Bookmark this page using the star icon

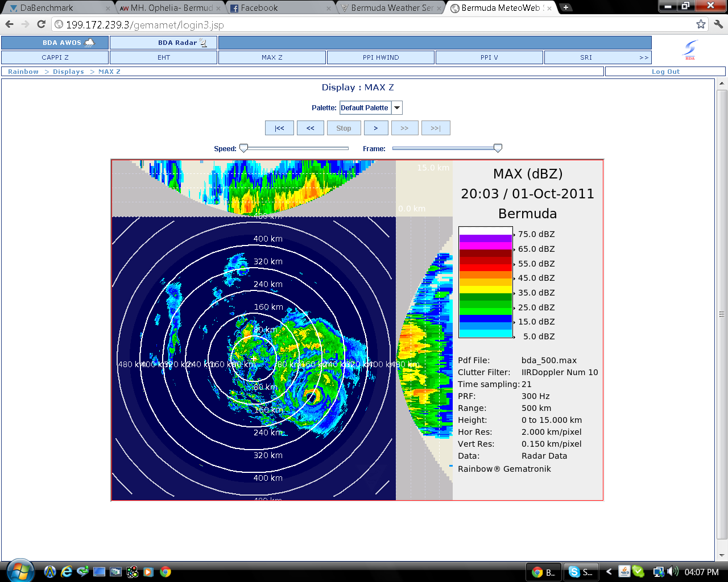pyautogui.click(x=701, y=24)
